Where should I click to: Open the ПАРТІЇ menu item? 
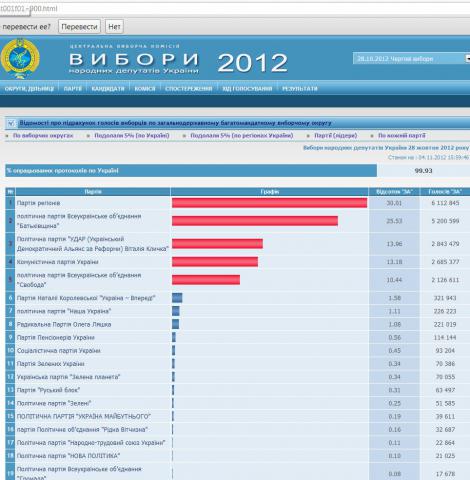[72, 89]
